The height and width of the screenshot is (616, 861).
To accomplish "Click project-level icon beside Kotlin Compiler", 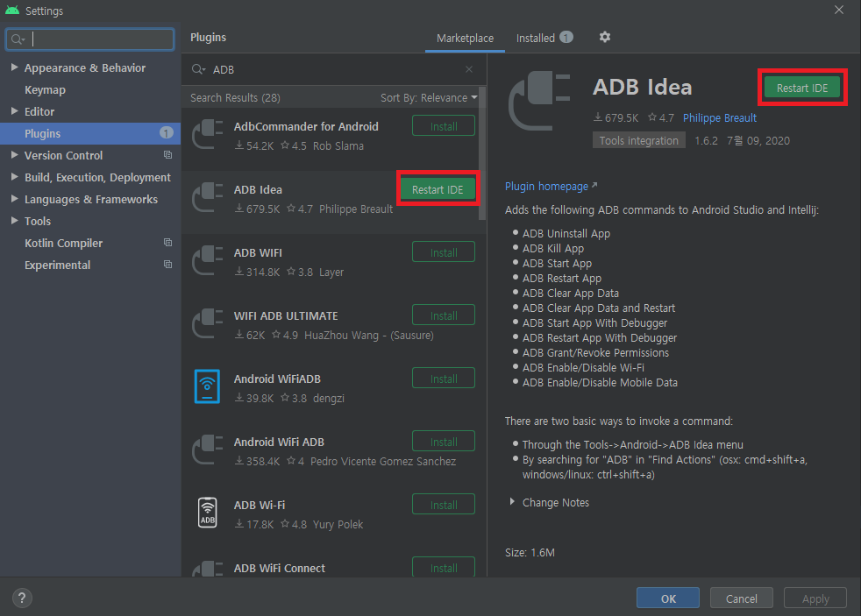I will 168,243.
